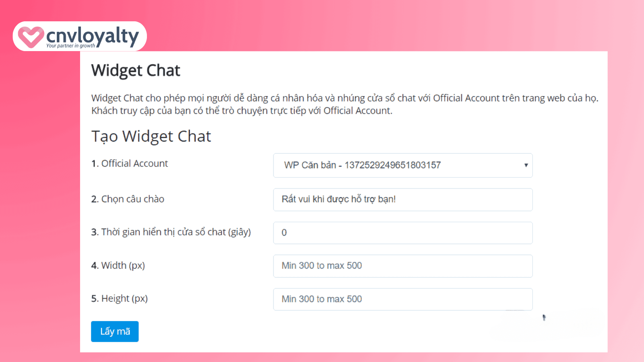Click the 'Widget Chat' page heading
The height and width of the screenshot is (362, 644).
[136, 70]
